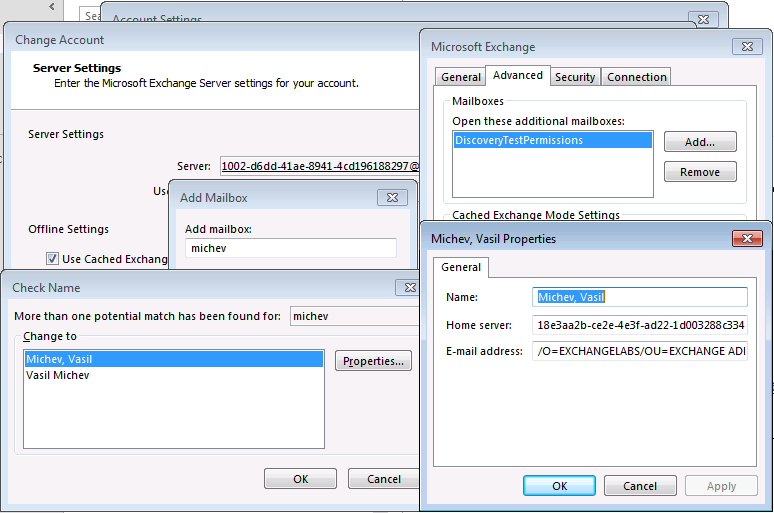Select 'Michev, Vasil' in Change to list
The width and height of the screenshot is (774, 513).
coord(174,359)
